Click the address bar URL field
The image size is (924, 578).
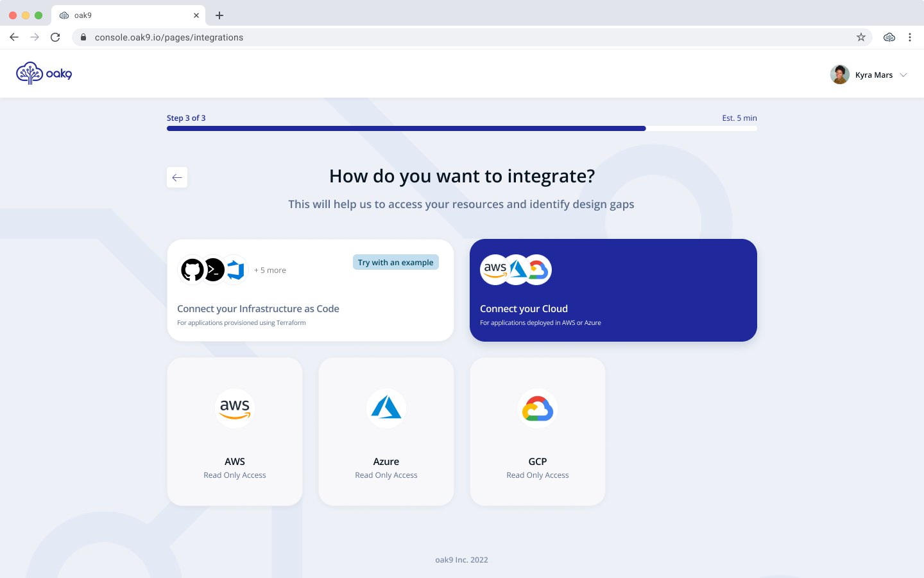pos(472,37)
